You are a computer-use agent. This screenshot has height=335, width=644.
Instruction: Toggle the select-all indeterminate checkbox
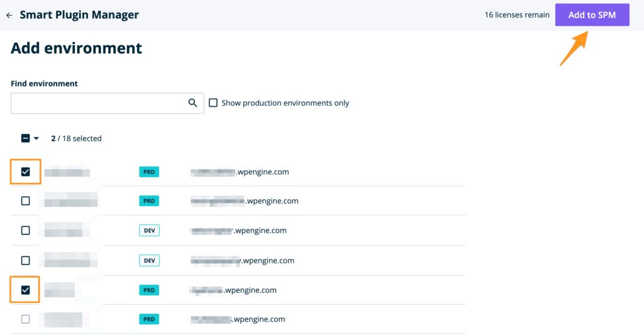[x=25, y=138]
